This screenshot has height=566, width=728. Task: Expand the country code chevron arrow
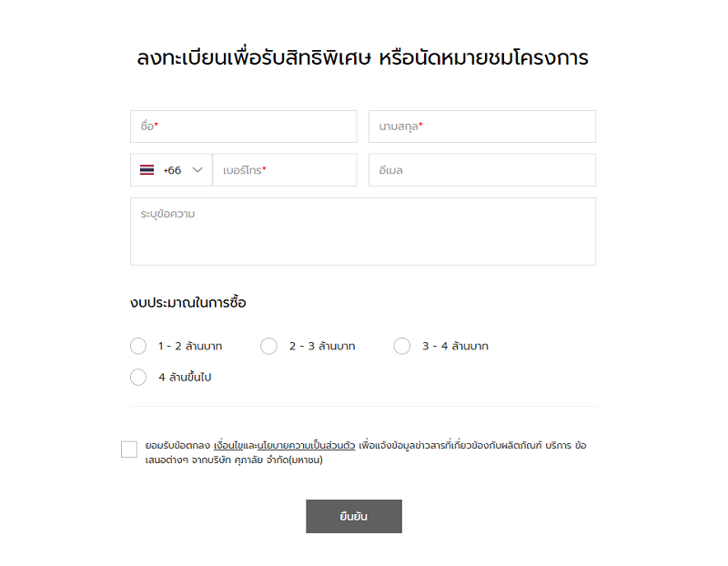(197, 170)
